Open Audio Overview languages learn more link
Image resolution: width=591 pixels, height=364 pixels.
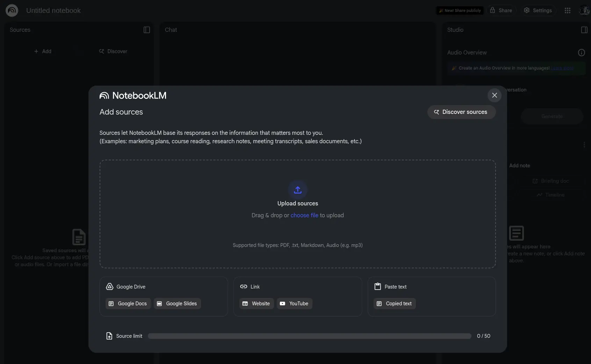pyautogui.click(x=562, y=68)
